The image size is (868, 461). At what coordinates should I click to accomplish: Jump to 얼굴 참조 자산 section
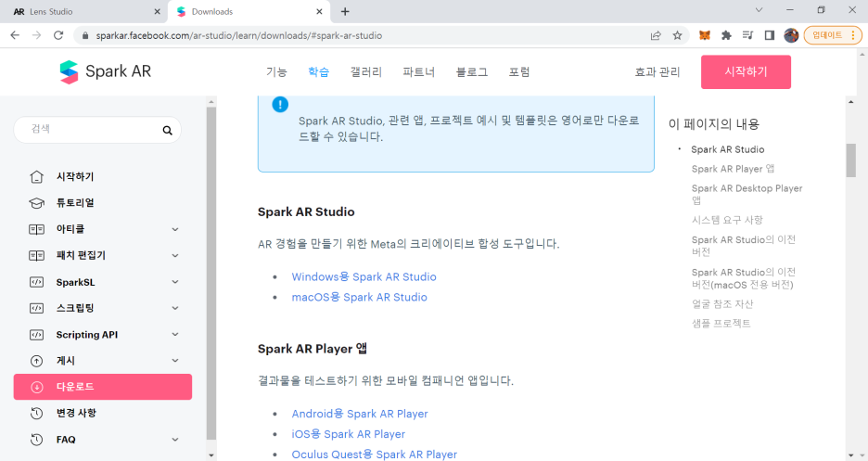tap(722, 304)
